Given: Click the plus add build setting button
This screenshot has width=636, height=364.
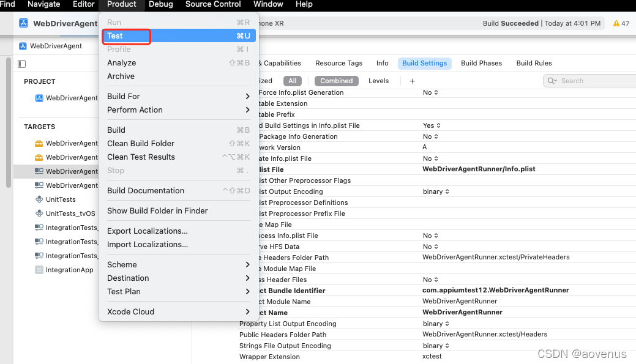Looking at the screenshot, I should click(412, 81).
